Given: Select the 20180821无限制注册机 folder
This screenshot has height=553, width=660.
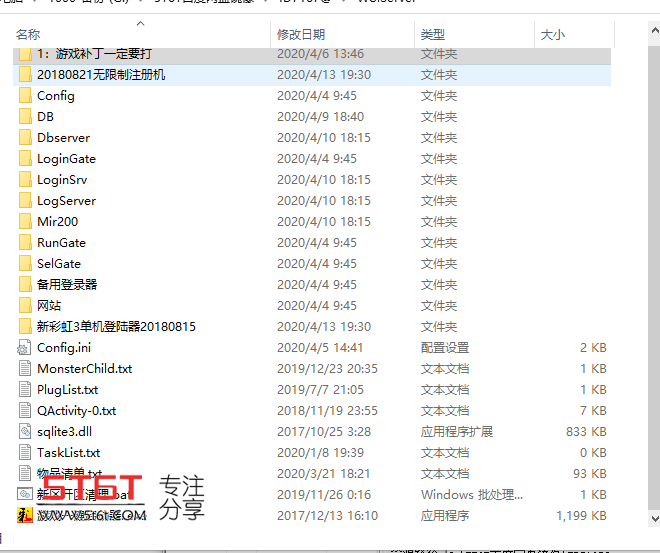Looking at the screenshot, I should [311, 75].
